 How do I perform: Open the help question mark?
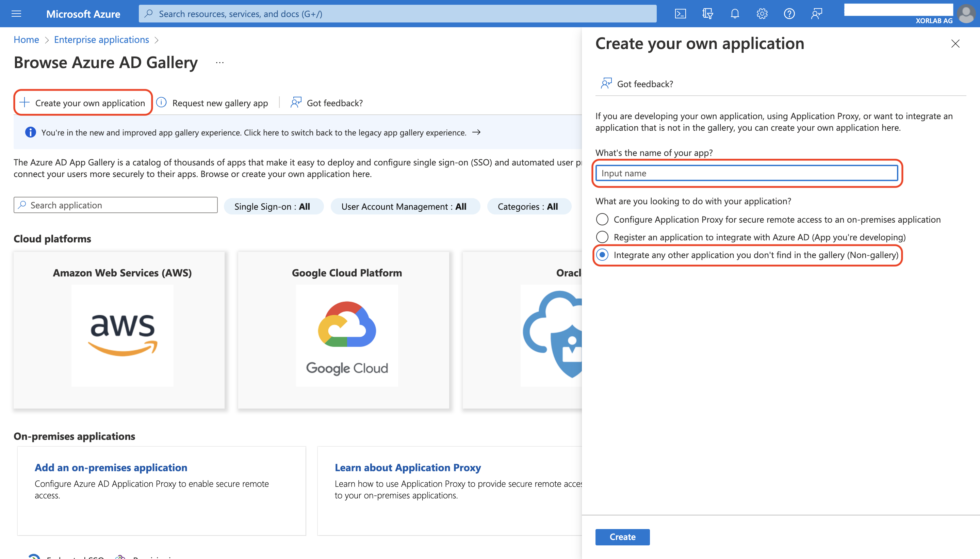[789, 14]
